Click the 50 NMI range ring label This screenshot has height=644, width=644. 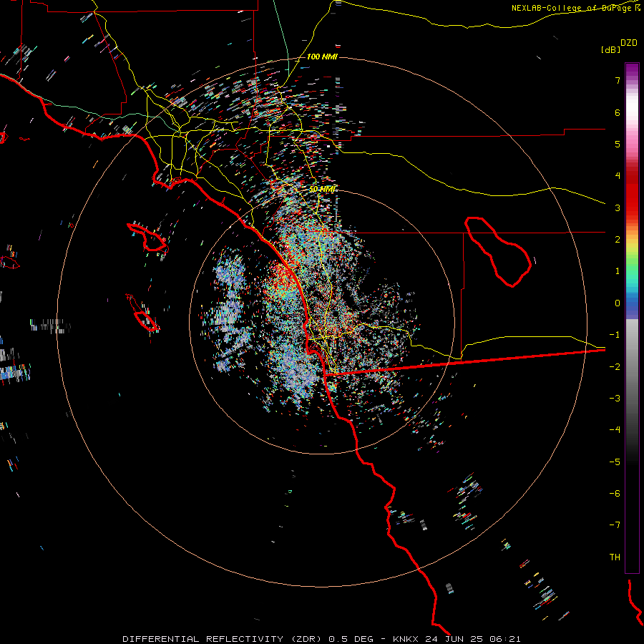323,189
